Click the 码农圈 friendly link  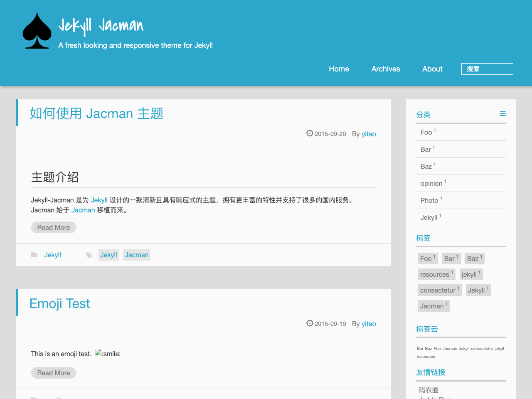(428, 389)
